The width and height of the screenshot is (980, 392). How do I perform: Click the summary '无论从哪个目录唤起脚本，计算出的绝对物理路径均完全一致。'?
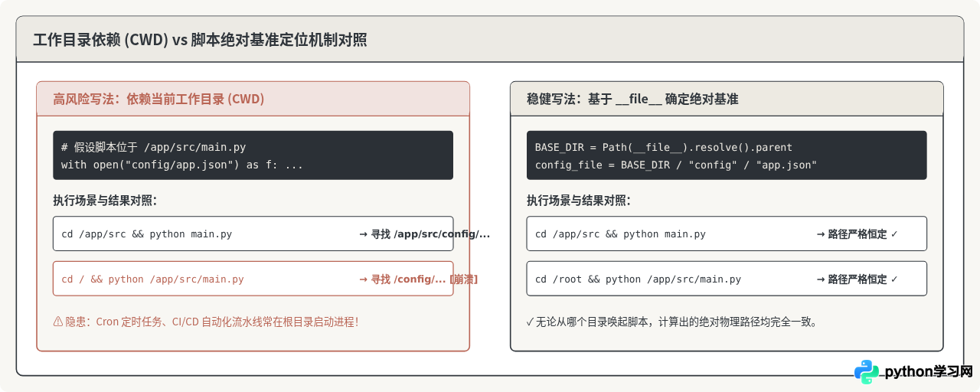pos(677,322)
